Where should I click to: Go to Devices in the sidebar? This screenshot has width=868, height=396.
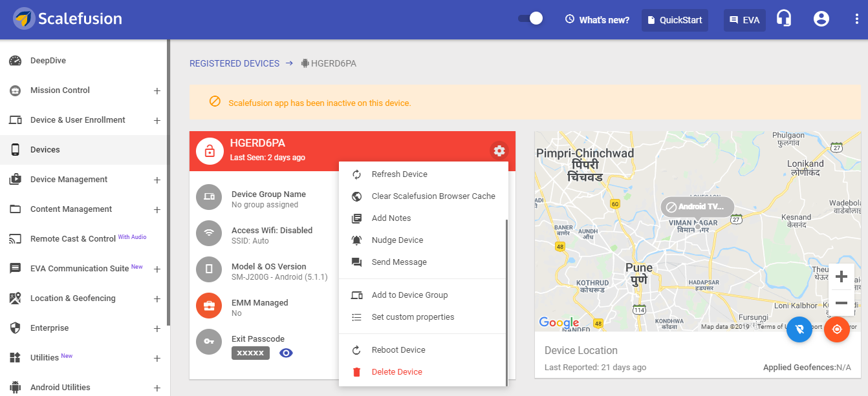click(x=84, y=150)
